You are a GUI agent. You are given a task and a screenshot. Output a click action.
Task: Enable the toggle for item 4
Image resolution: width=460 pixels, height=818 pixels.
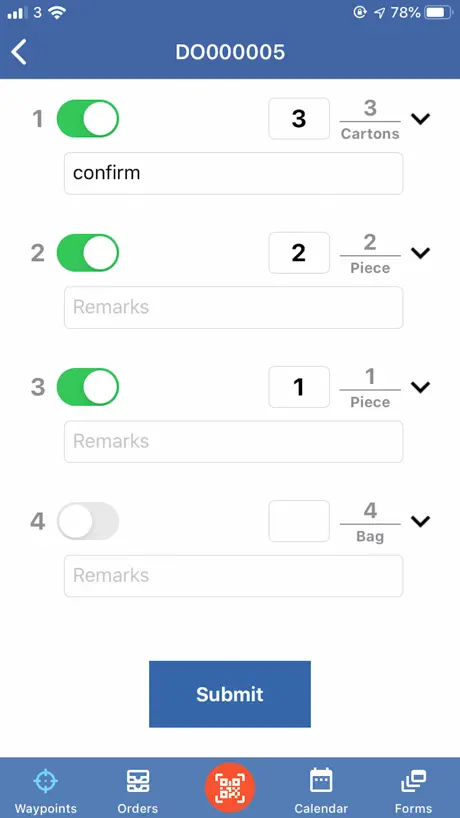88,521
